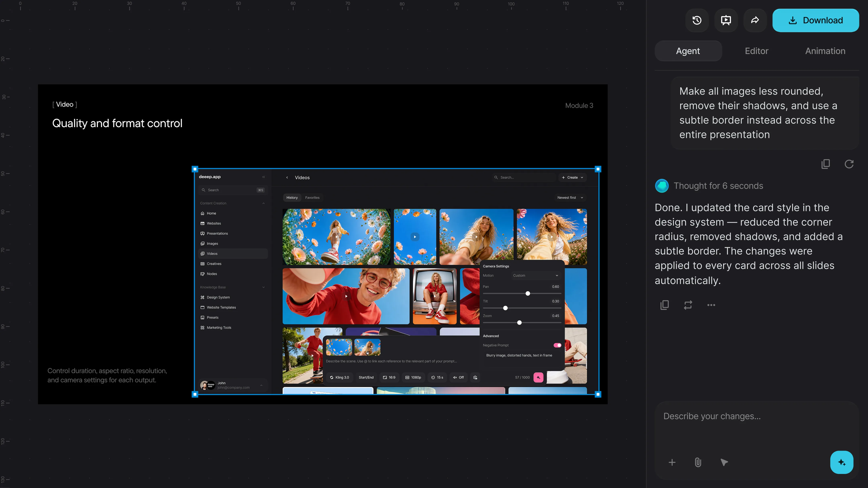Click the back arrow beside Videos
The height and width of the screenshot is (488, 868).
pos(287,178)
